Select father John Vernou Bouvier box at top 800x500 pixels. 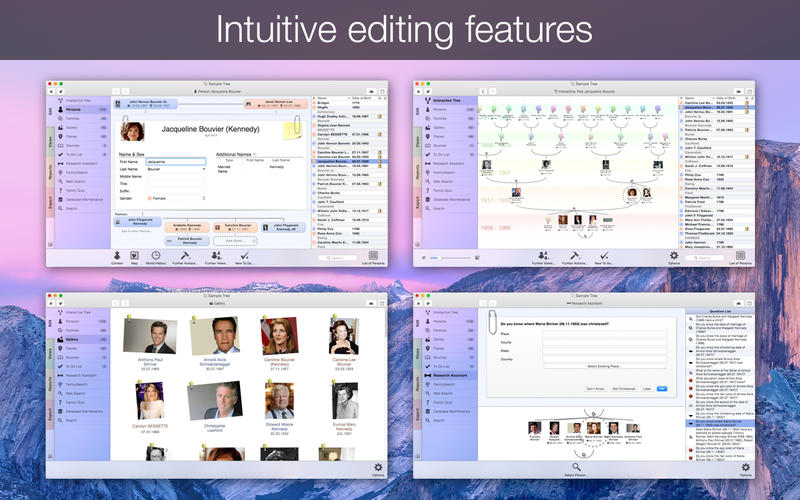(145, 104)
